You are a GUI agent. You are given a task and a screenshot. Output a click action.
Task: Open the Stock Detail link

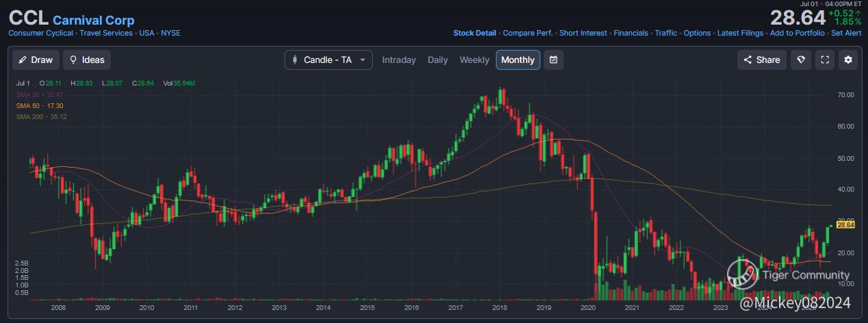pyautogui.click(x=475, y=33)
